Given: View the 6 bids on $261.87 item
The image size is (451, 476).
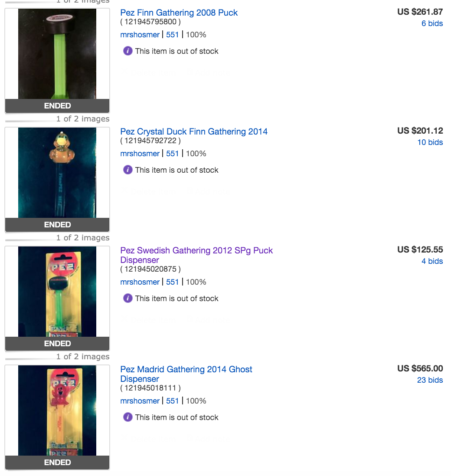Looking at the screenshot, I should point(432,23).
